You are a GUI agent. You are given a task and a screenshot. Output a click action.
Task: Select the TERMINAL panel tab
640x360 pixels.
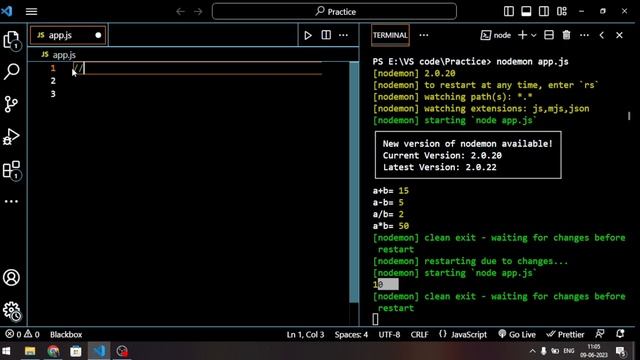tap(390, 35)
